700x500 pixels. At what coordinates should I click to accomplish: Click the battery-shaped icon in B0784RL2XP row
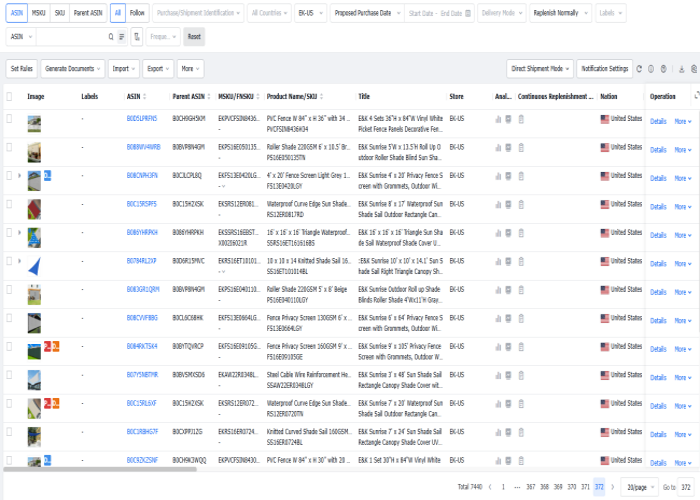tap(521, 262)
